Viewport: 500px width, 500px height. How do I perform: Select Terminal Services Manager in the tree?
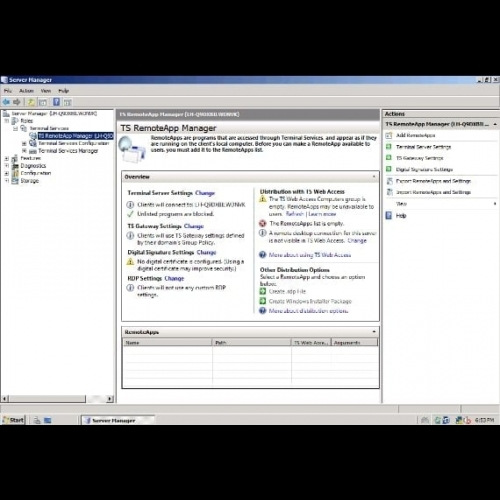(x=68, y=151)
